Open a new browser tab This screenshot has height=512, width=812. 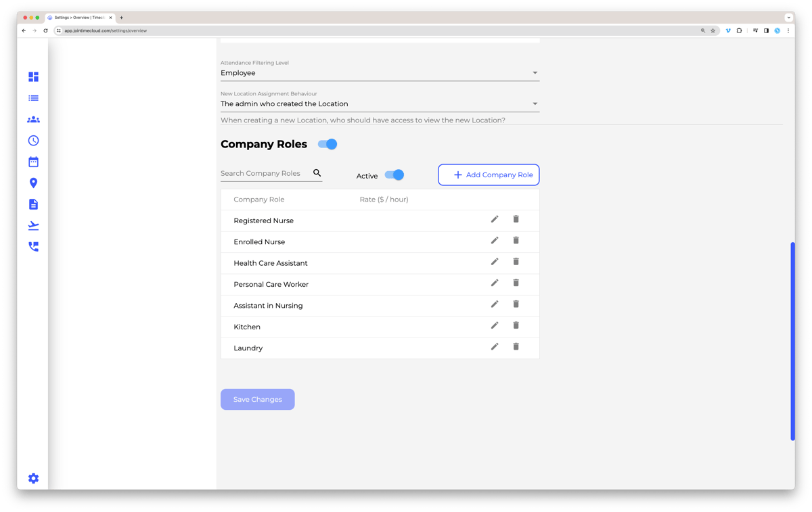pos(122,18)
